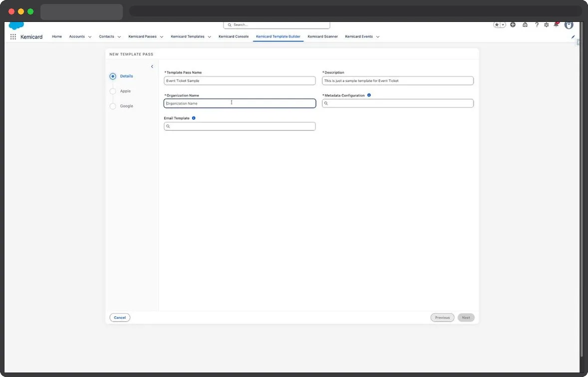Expand the Contacts tab dropdown

tap(119, 37)
